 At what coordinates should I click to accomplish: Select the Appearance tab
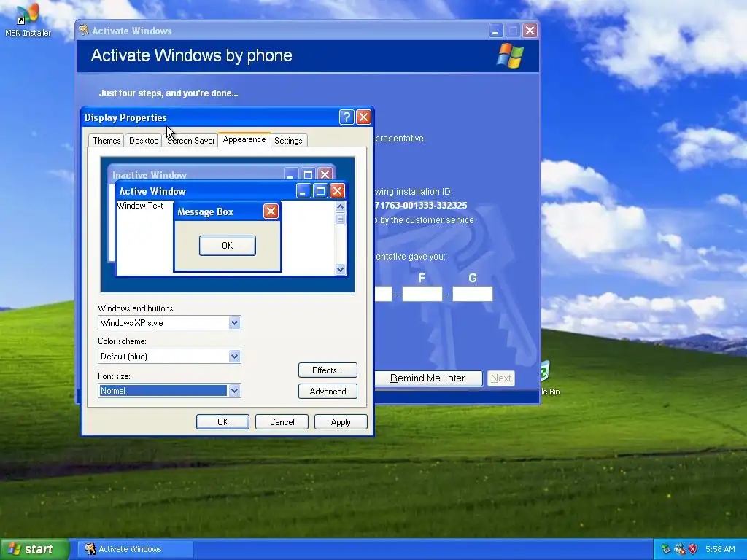pos(244,139)
